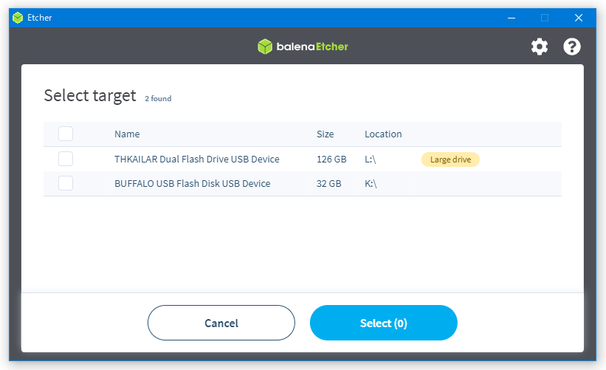Confirm with the Select (0) button
Viewport: 606px width, 370px height.
coord(383,323)
